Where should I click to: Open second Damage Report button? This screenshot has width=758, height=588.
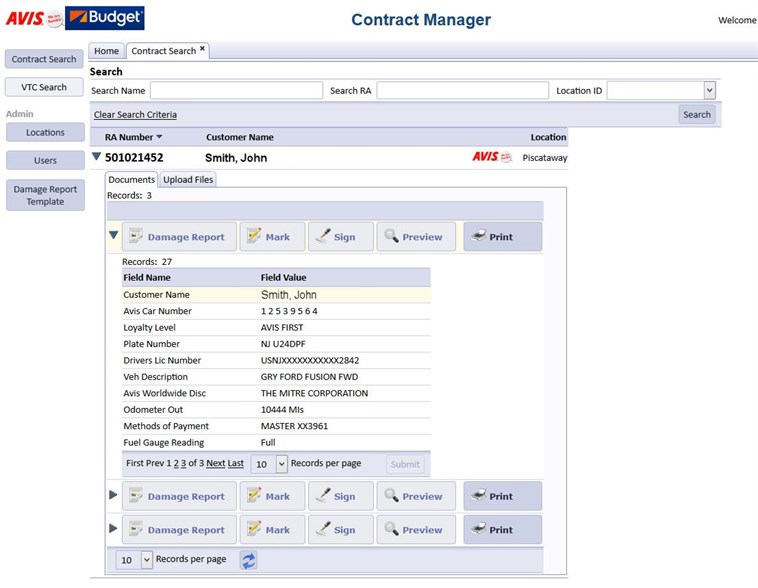pyautogui.click(x=179, y=496)
